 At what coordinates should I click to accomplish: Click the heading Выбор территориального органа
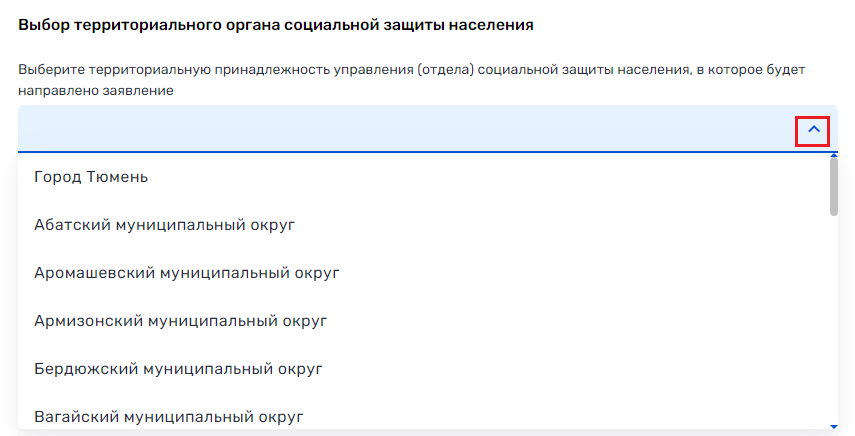(x=276, y=25)
